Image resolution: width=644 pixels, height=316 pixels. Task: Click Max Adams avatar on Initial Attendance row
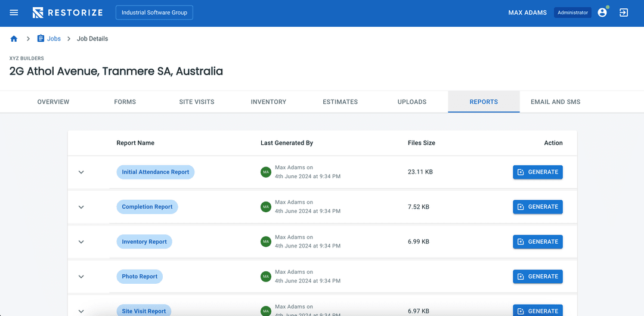(266, 172)
